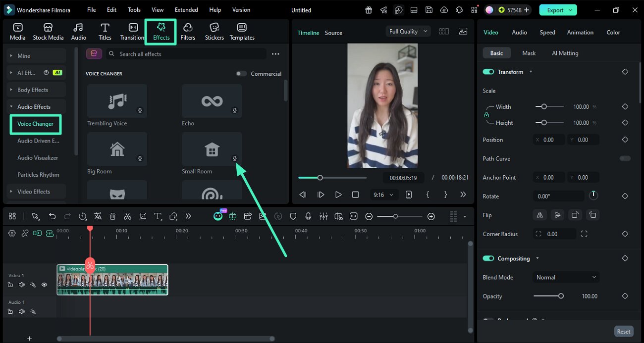
Task: Open the Titles panel
Action: coord(105,32)
